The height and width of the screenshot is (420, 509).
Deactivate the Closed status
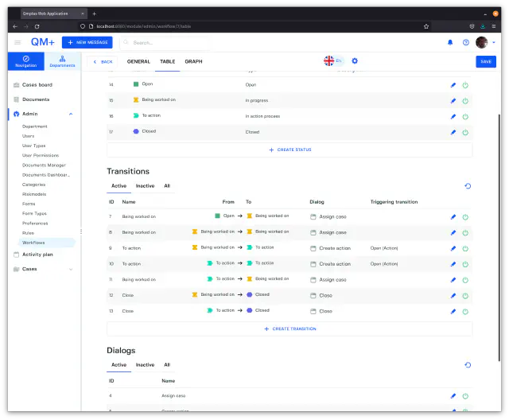[x=465, y=132]
